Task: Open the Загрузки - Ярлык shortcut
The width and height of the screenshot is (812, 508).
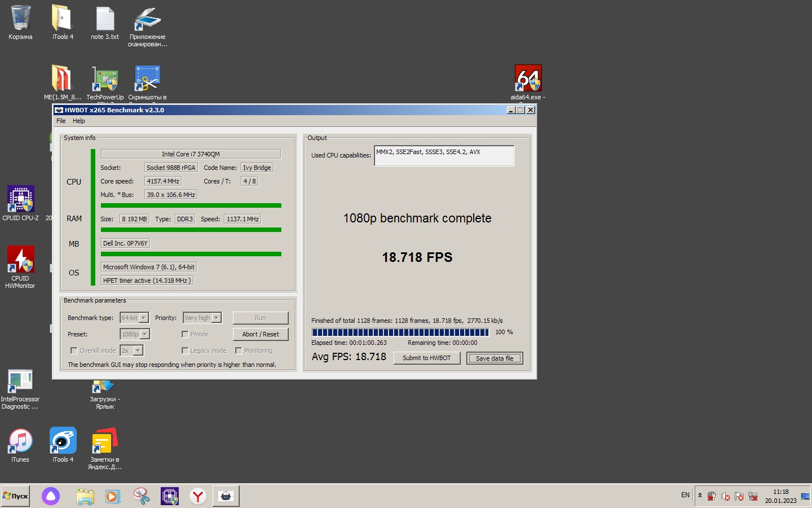Action: tap(105, 395)
